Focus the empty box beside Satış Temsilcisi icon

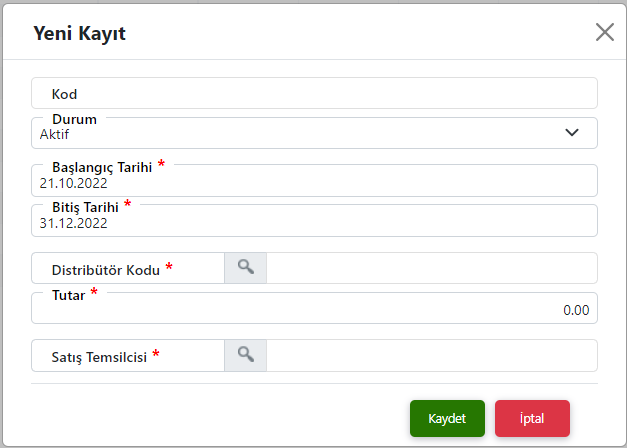coord(432,355)
